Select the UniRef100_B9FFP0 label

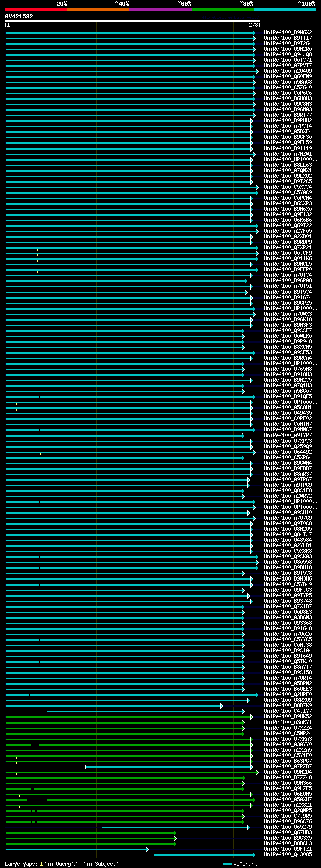click(288, 269)
